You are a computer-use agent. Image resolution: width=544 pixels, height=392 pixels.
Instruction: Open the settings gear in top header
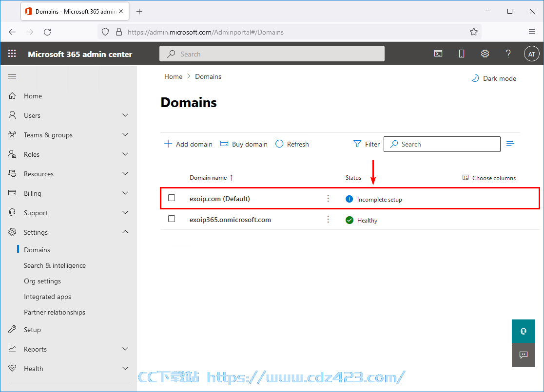coord(485,54)
